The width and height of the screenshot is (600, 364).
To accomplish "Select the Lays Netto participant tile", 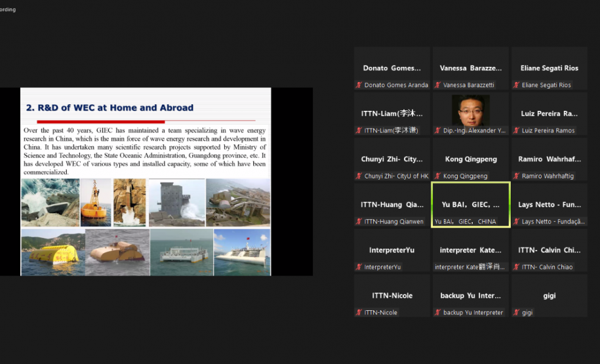I will pos(549,205).
